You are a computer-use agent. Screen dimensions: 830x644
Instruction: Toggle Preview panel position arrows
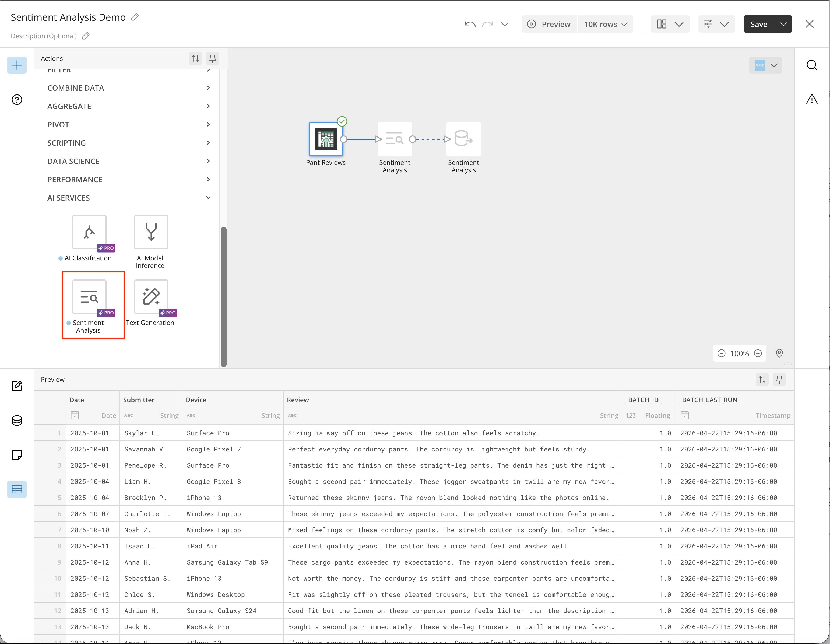(762, 379)
